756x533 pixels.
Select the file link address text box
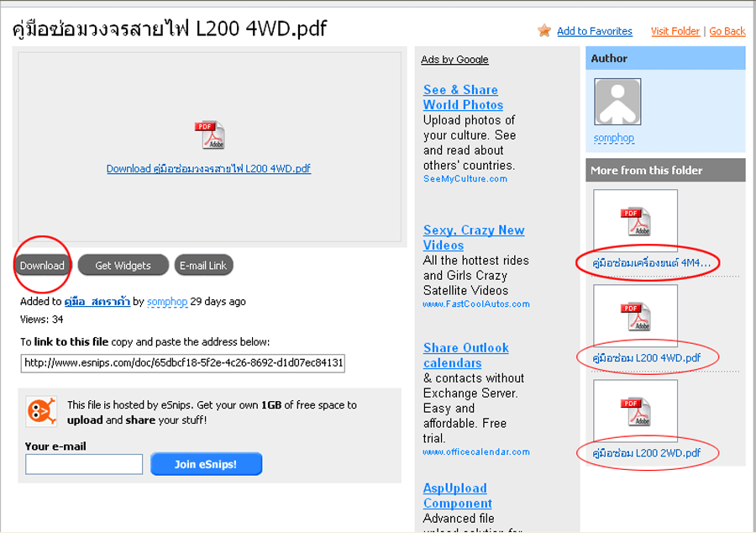pos(183,363)
